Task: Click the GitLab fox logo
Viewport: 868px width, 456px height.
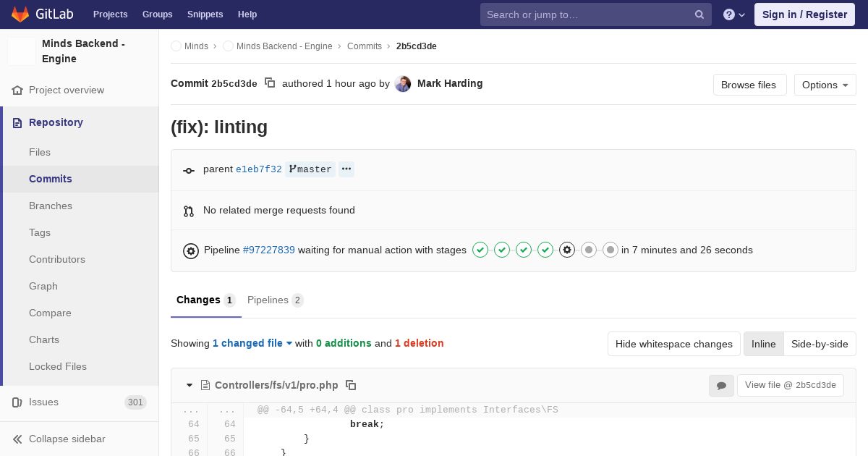Action: tap(20, 14)
